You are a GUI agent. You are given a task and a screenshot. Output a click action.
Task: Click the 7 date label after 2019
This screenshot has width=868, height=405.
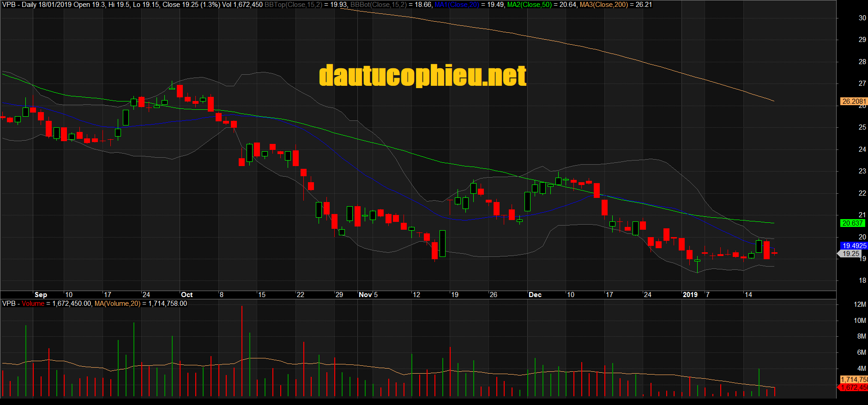coord(708,295)
